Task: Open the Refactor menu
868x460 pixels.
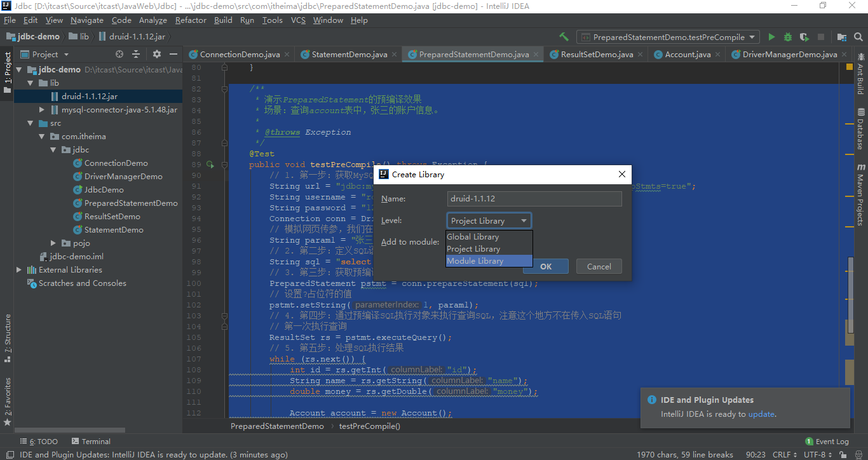Action: [x=191, y=20]
